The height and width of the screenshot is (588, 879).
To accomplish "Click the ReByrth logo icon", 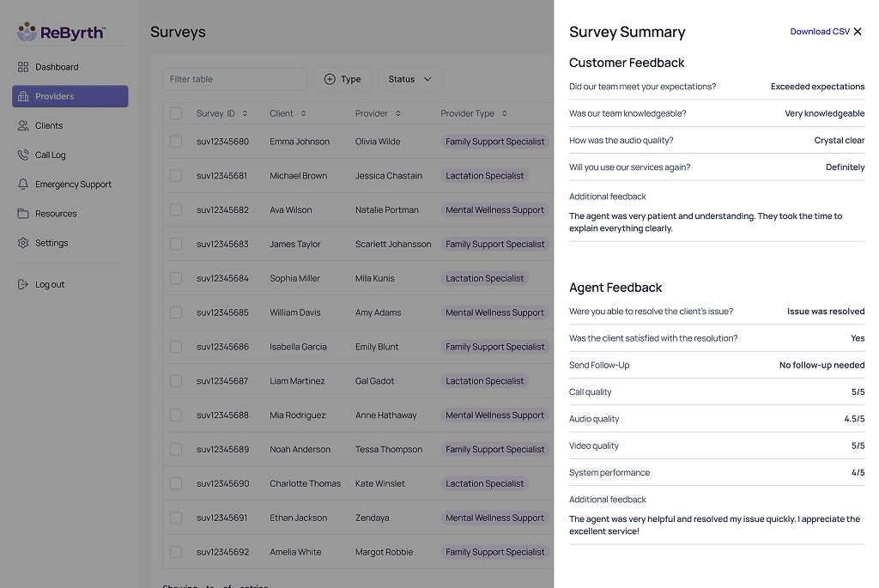I will click(x=27, y=32).
